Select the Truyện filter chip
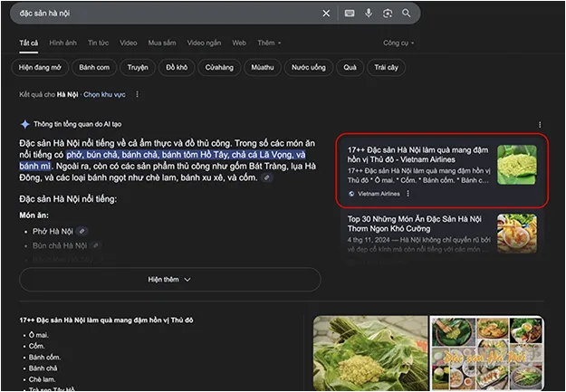 pos(138,68)
